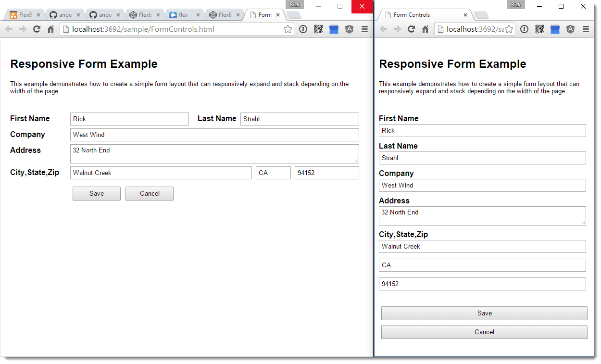Reload the FormControls.html page
This screenshot has width=601, height=364.
[x=37, y=29]
